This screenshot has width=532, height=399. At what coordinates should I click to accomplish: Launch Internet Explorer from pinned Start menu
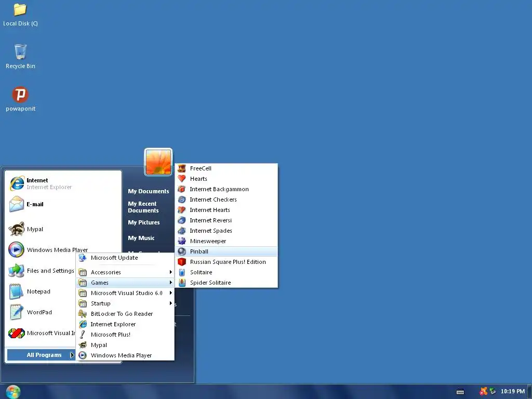(x=63, y=183)
